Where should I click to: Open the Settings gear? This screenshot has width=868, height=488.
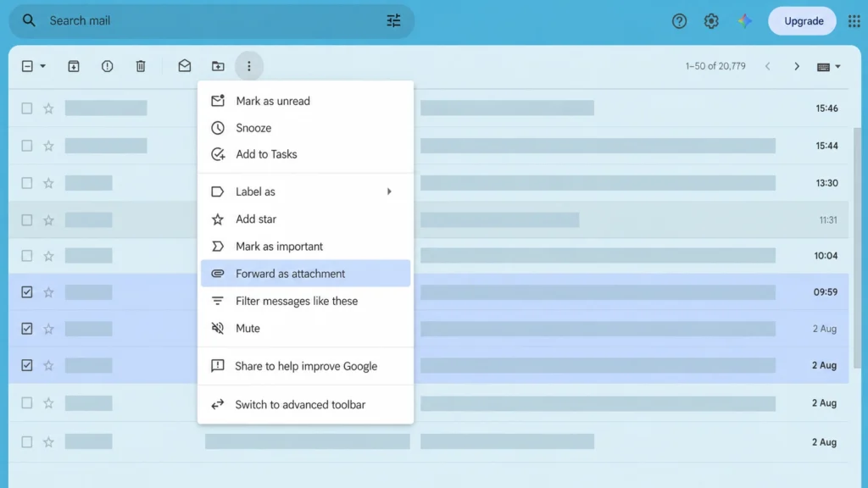coord(711,21)
